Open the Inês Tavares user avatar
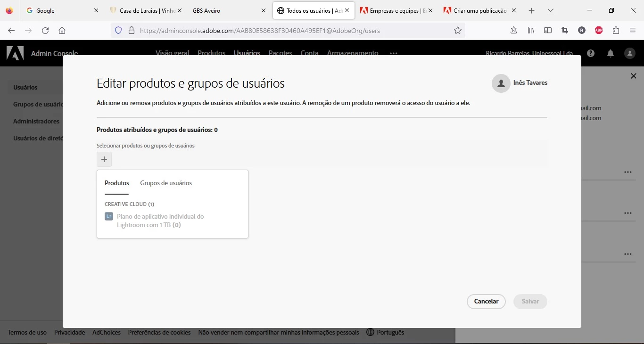Image resolution: width=644 pixels, height=344 pixels. [x=501, y=83]
